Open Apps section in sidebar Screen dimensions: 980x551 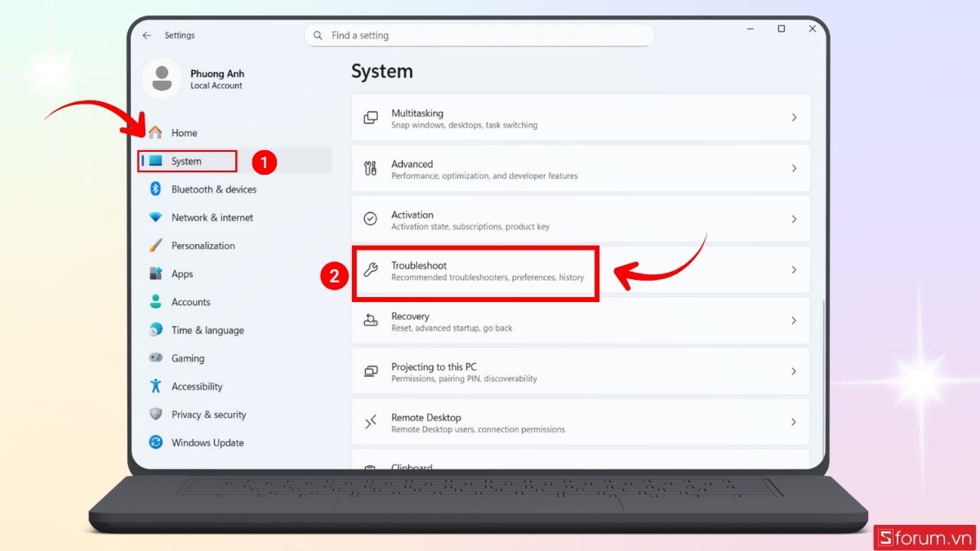(235, 273)
